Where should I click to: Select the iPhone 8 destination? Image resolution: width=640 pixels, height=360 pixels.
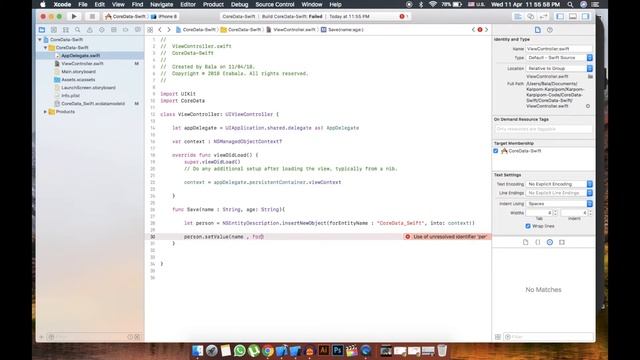click(x=164, y=16)
